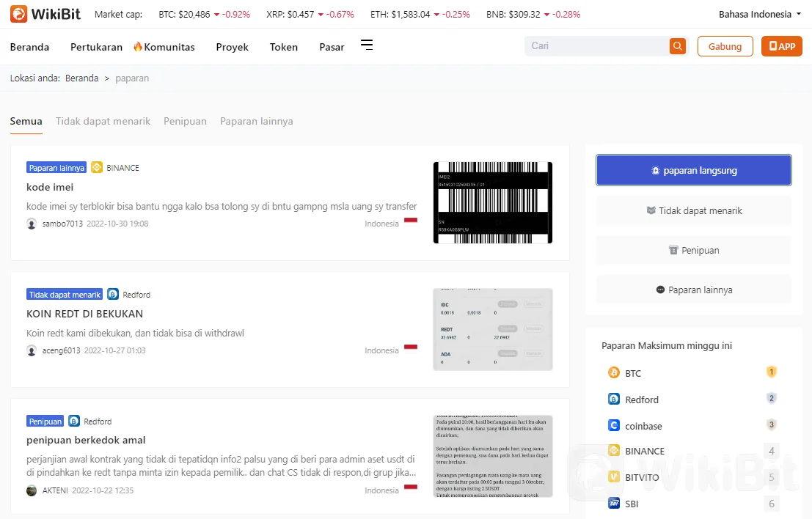Click the BTC coin icon in weekly ranking
This screenshot has height=519, width=812.
click(614, 372)
